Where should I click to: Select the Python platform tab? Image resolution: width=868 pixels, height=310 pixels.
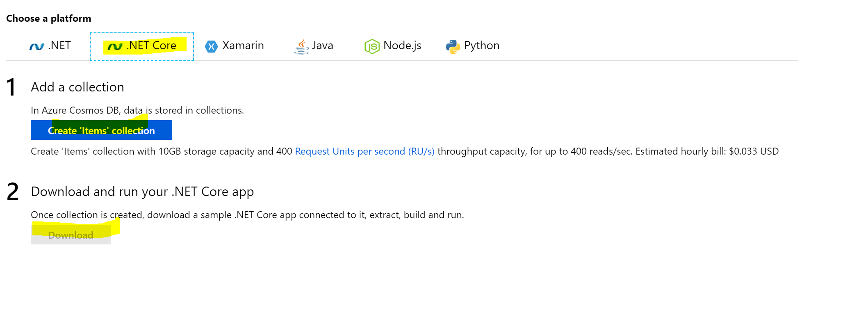pos(472,46)
